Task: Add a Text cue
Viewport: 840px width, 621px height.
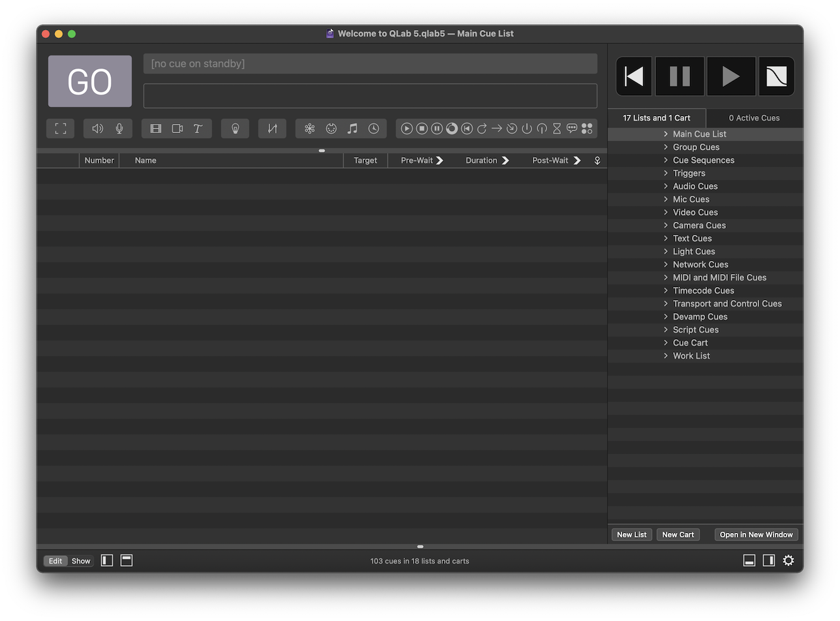Action: click(198, 129)
